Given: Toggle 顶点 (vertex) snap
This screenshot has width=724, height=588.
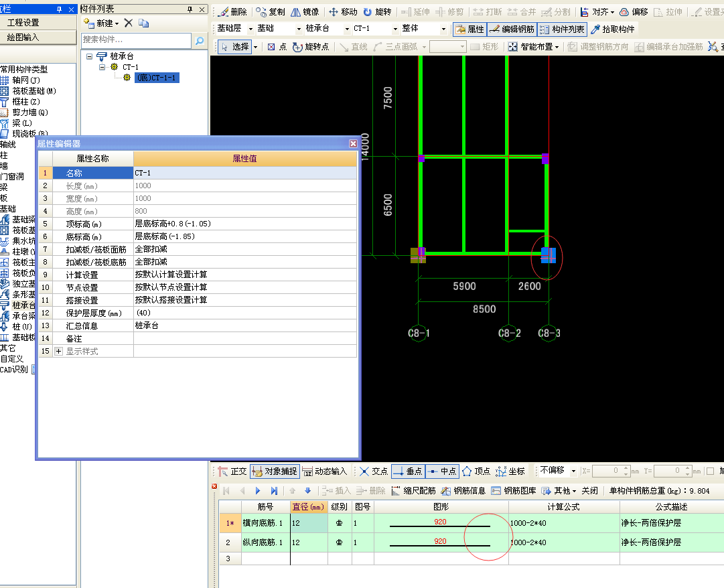Looking at the screenshot, I should pyautogui.click(x=476, y=471).
